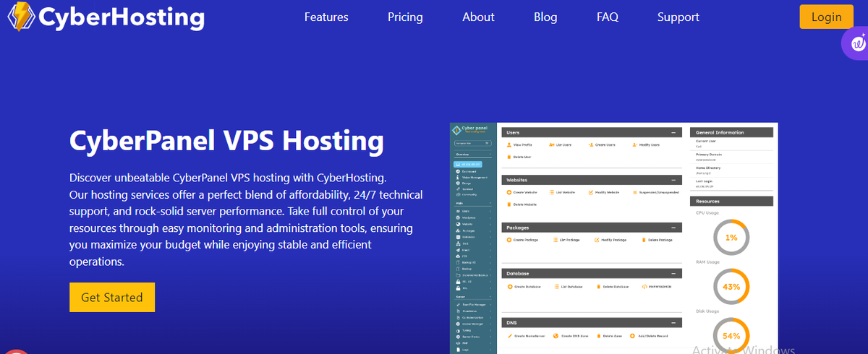Select Support in the top navigation

[678, 17]
